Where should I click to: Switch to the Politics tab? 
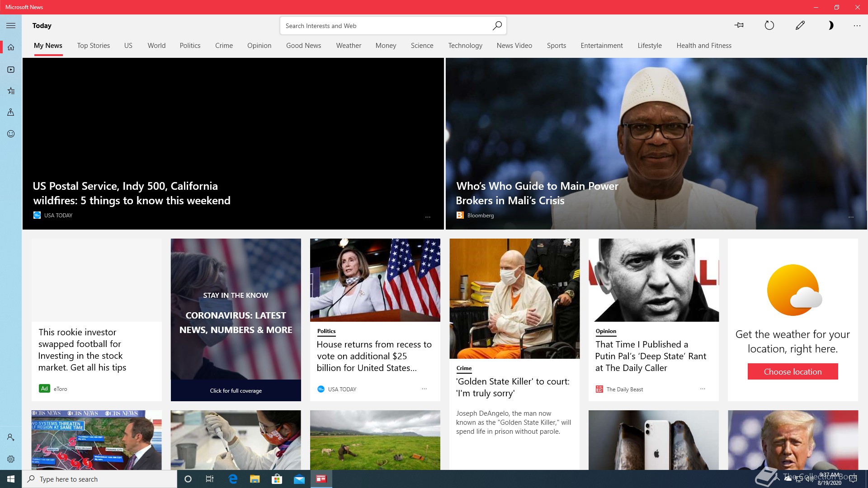pos(190,46)
